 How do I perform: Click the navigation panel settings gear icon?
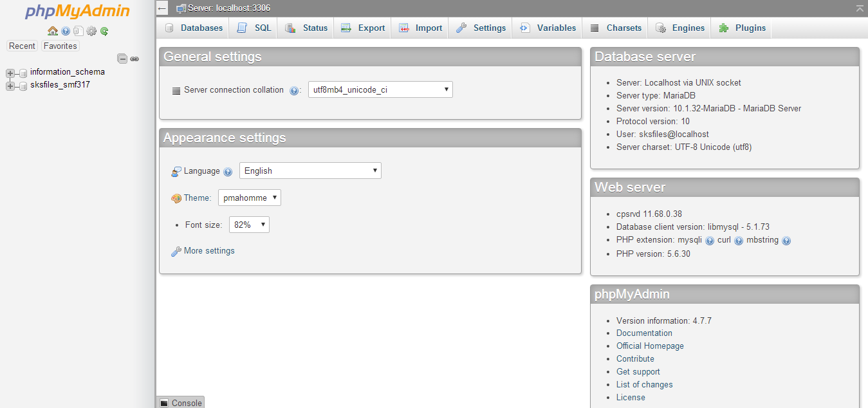(91, 31)
